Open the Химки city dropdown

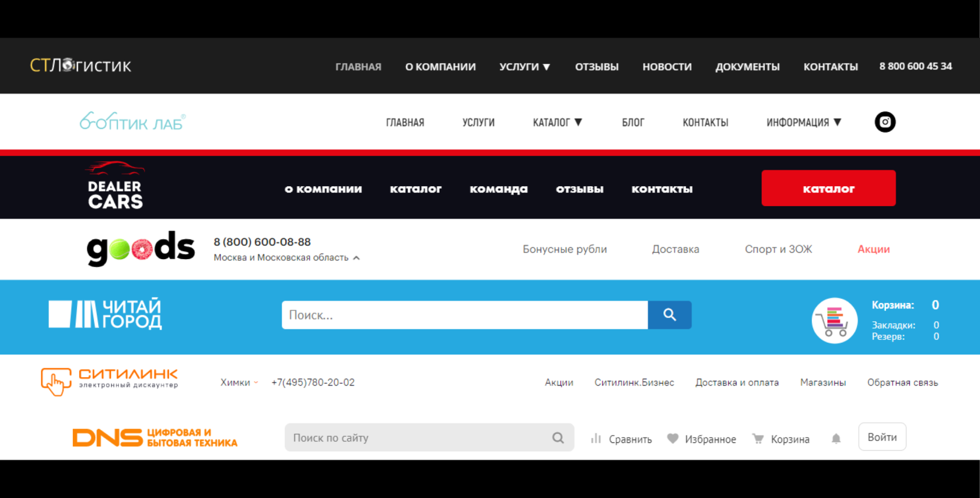click(239, 382)
